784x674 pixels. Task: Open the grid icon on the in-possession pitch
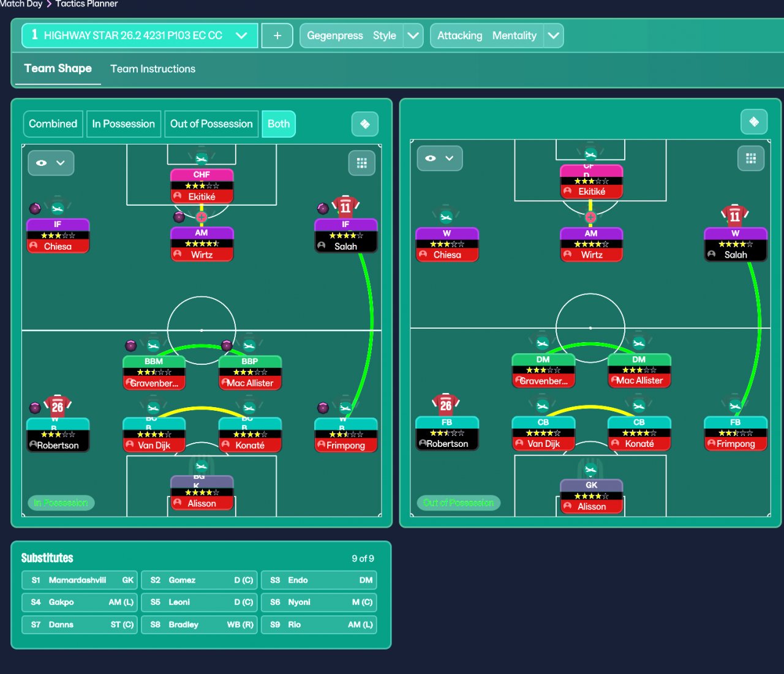pyautogui.click(x=362, y=163)
